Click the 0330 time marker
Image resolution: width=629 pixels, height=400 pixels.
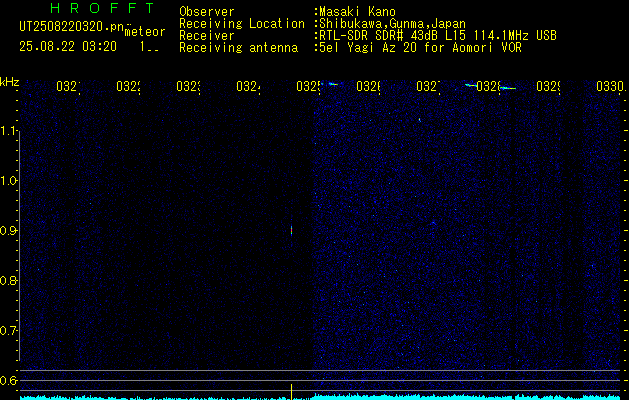[610, 86]
